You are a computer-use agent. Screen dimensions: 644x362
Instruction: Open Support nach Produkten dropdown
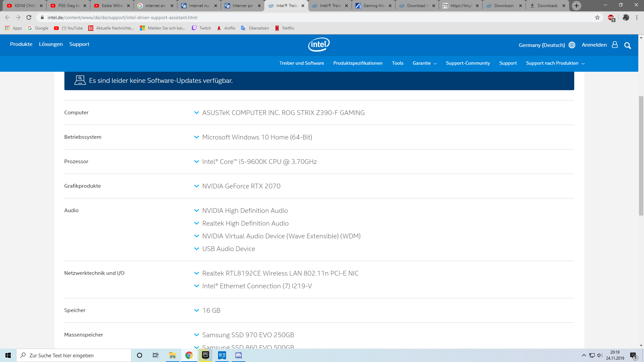coord(555,63)
